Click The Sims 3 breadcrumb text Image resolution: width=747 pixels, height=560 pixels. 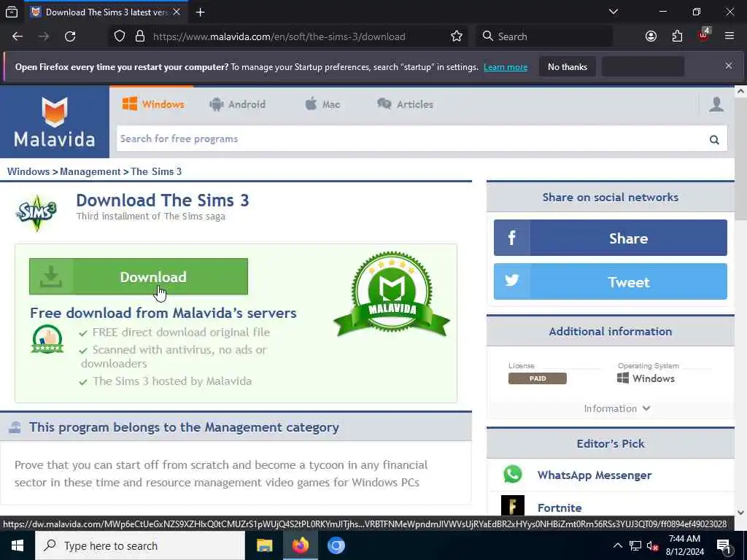click(x=156, y=171)
